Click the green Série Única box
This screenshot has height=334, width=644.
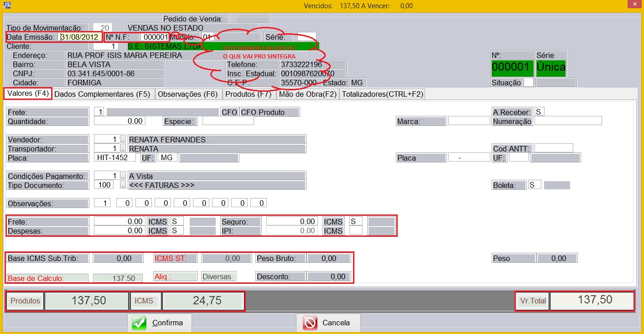click(551, 68)
